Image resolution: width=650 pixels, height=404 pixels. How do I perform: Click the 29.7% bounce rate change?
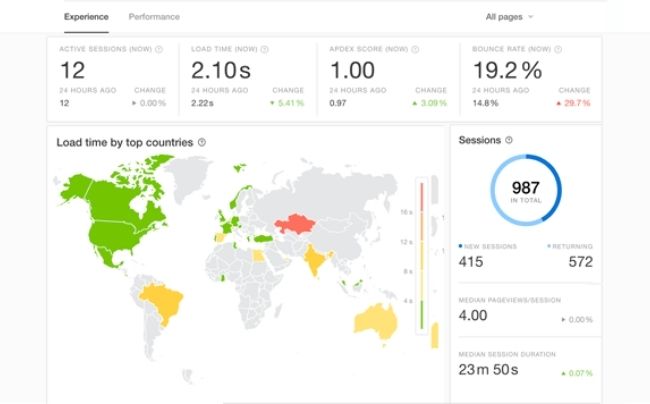pyautogui.click(x=573, y=103)
